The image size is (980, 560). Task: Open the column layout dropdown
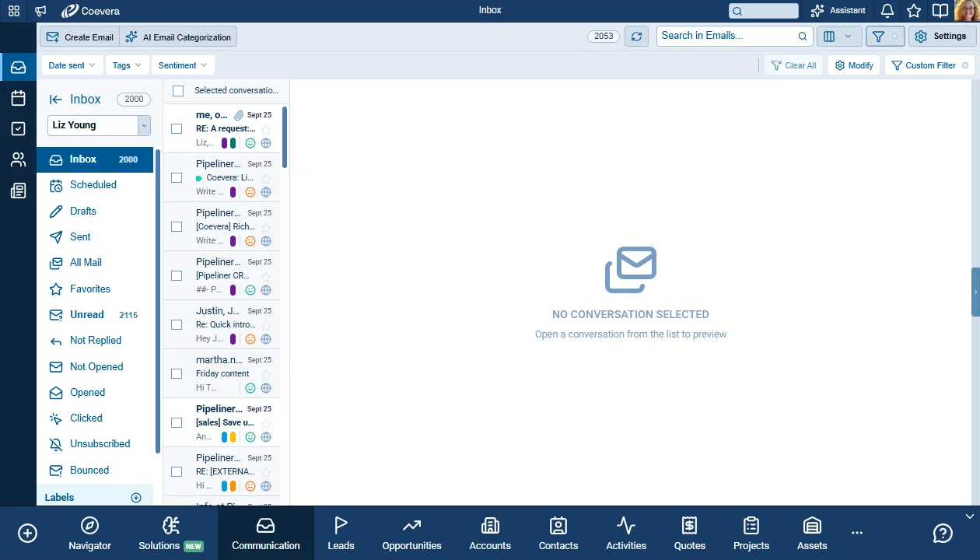click(838, 37)
